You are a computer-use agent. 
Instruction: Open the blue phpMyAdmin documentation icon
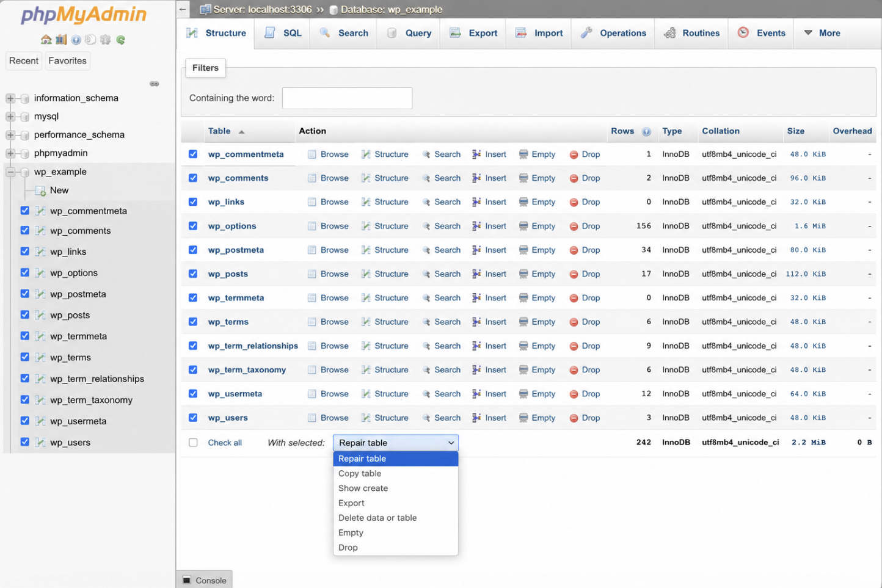(76, 40)
